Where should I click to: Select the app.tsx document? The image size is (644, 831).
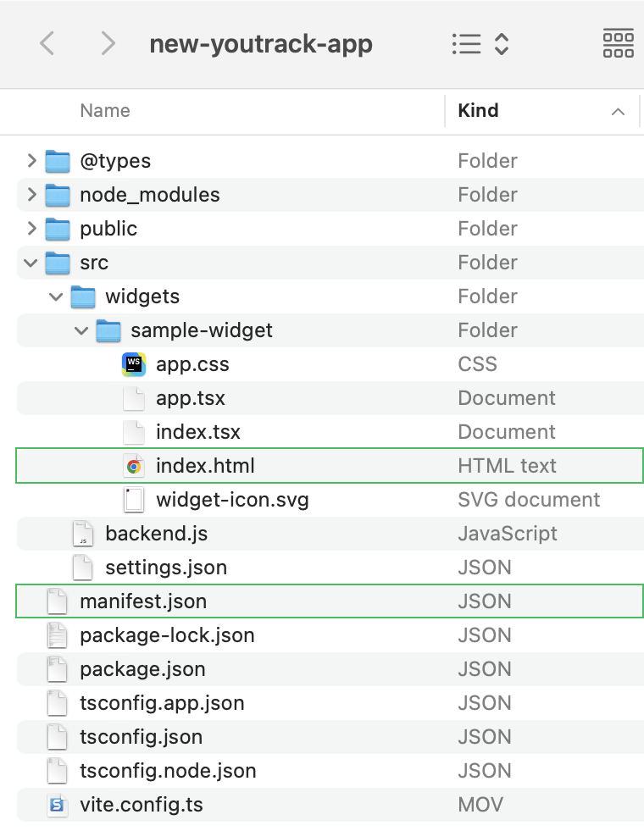[191, 398]
